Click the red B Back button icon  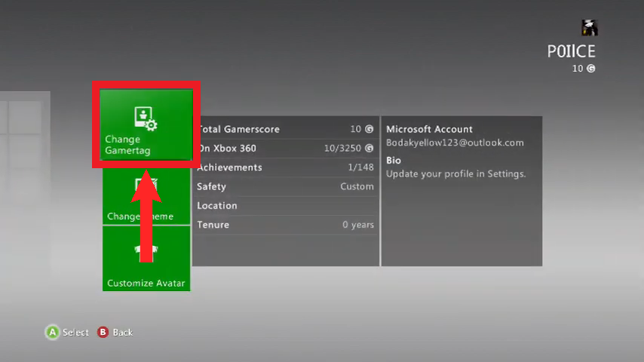pos(103,332)
